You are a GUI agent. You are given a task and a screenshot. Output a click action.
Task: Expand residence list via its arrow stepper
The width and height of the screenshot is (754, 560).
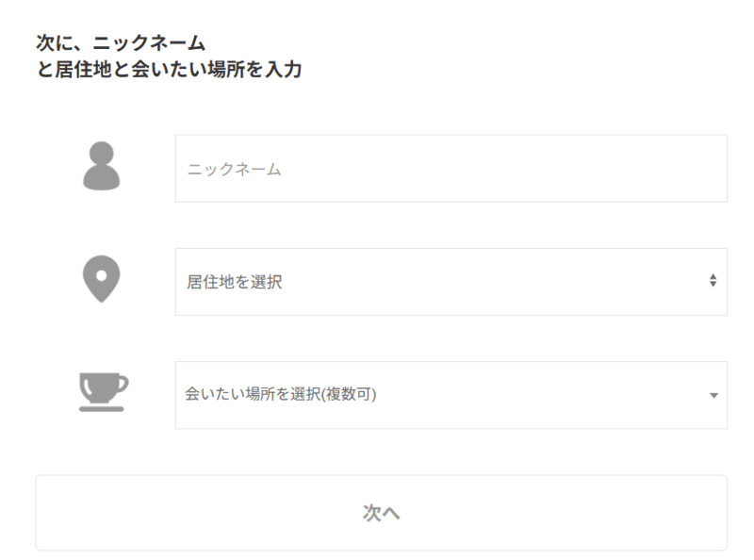[x=713, y=280]
